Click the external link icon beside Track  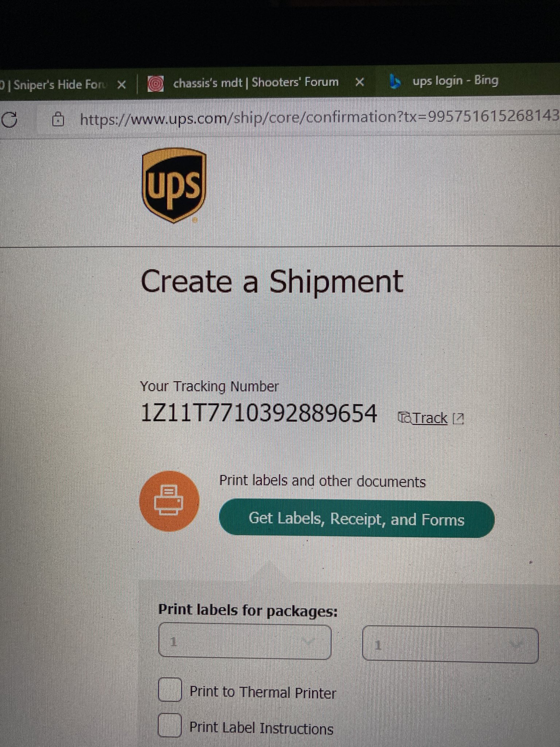point(458,419)
